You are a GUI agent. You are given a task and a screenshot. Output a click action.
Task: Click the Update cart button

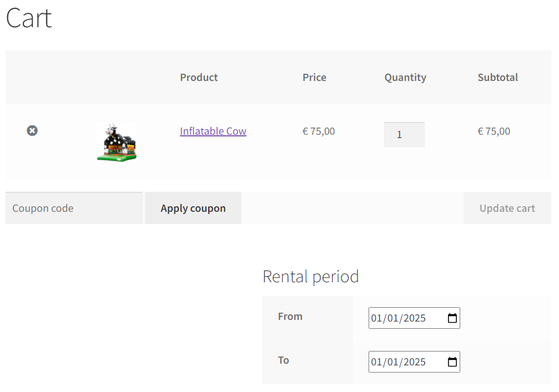point(507,208)
